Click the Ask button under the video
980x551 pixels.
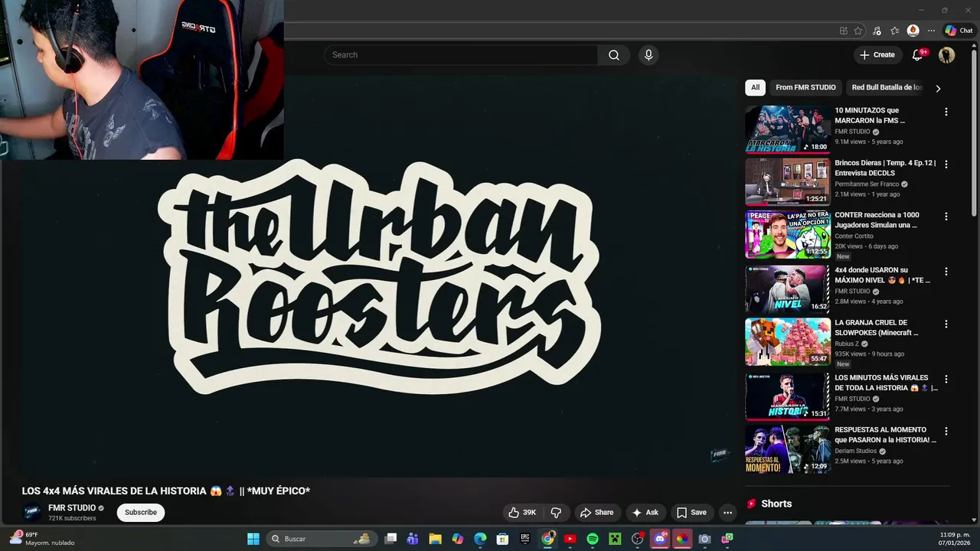click(x=645, y=513)
